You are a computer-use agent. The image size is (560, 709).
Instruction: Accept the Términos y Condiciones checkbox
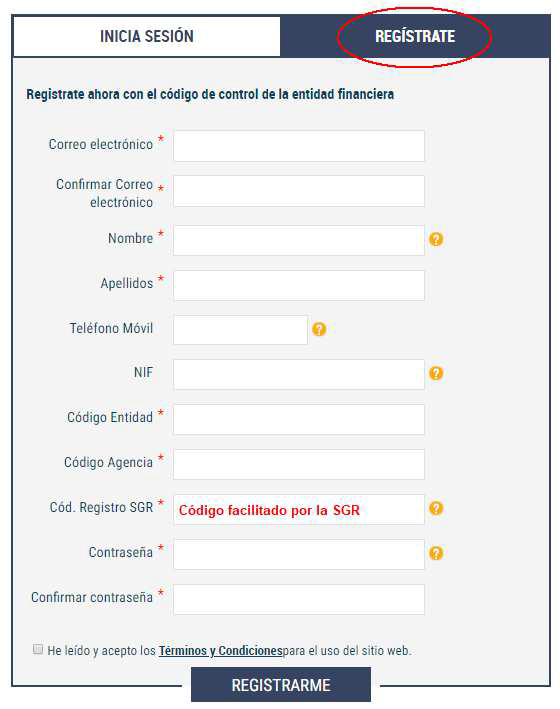coord(38,649)
